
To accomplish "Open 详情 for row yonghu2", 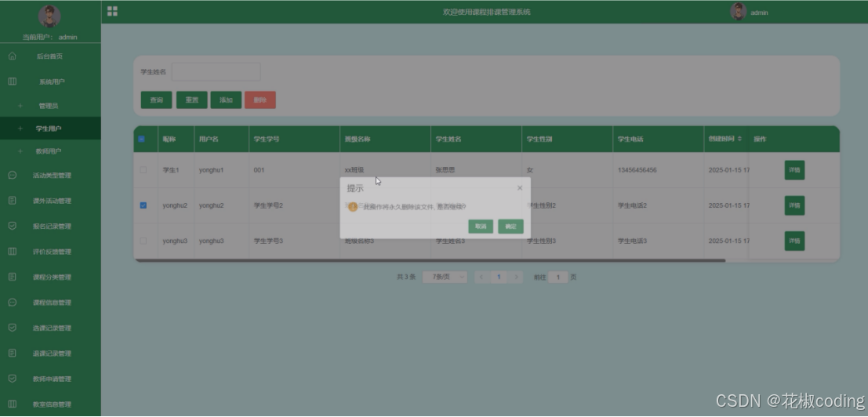I will point(794,205).
